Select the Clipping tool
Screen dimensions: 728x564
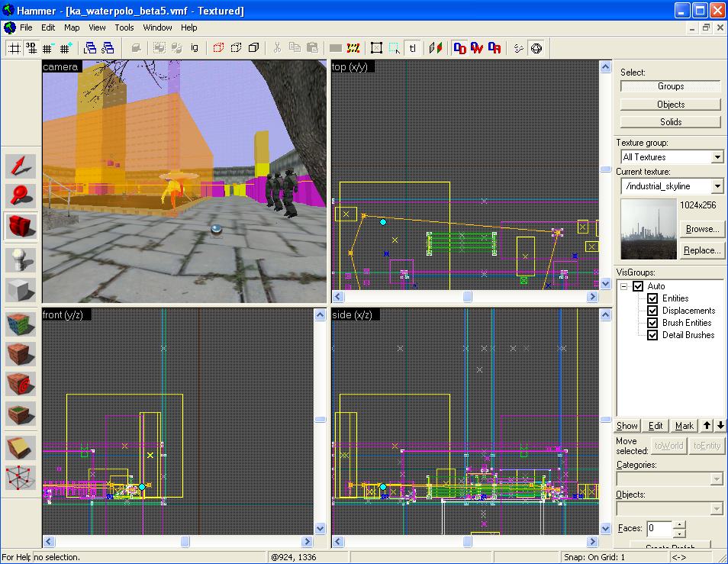click(21, 447)
